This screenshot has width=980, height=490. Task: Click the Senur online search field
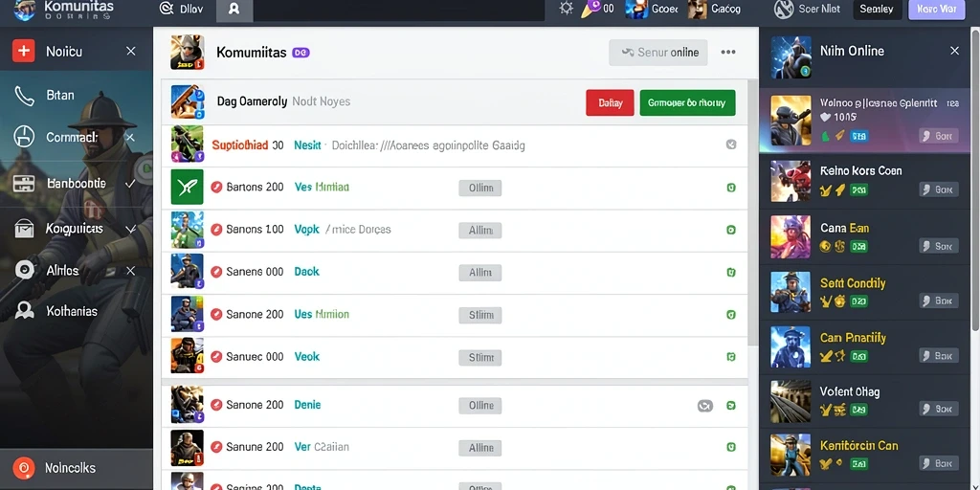[658, 53]
